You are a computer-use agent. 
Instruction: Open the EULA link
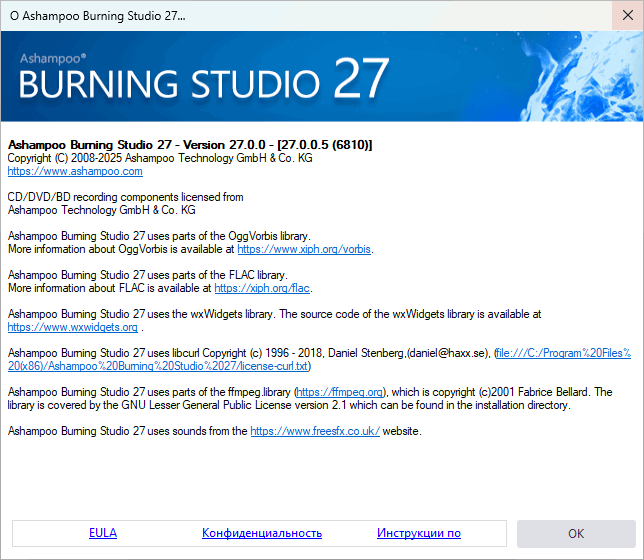click(103, 533)
